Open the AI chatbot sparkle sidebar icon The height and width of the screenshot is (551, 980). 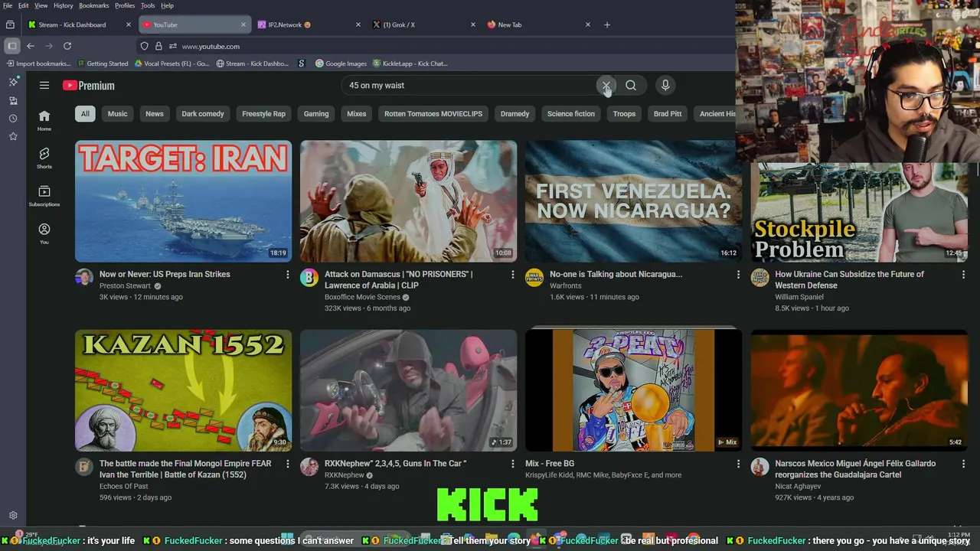click(x=13, y=82)
